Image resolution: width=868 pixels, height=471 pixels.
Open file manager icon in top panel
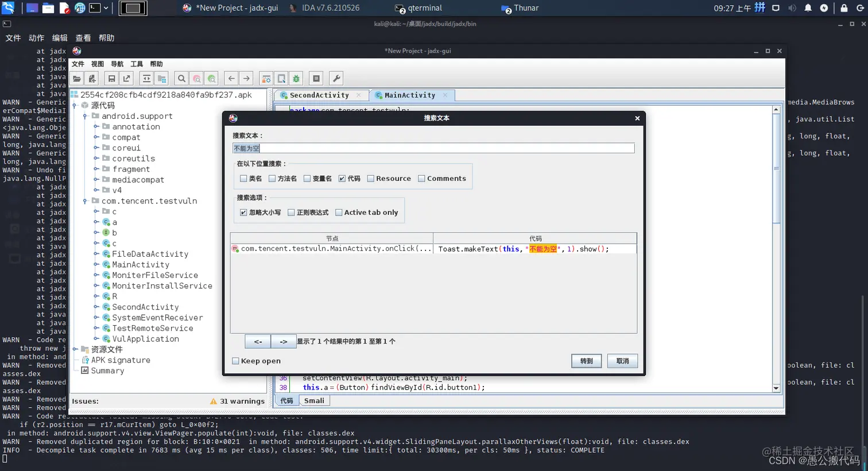point(48,8)
